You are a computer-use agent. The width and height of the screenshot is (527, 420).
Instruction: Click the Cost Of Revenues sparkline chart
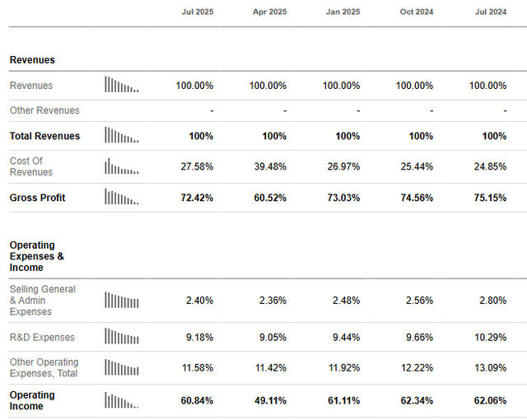click(x=122, y=166)
